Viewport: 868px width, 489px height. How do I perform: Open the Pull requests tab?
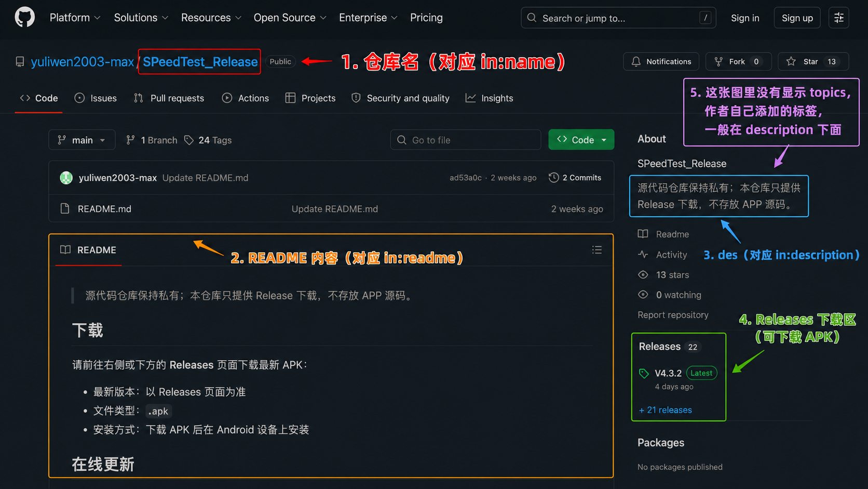pos(169,98)
